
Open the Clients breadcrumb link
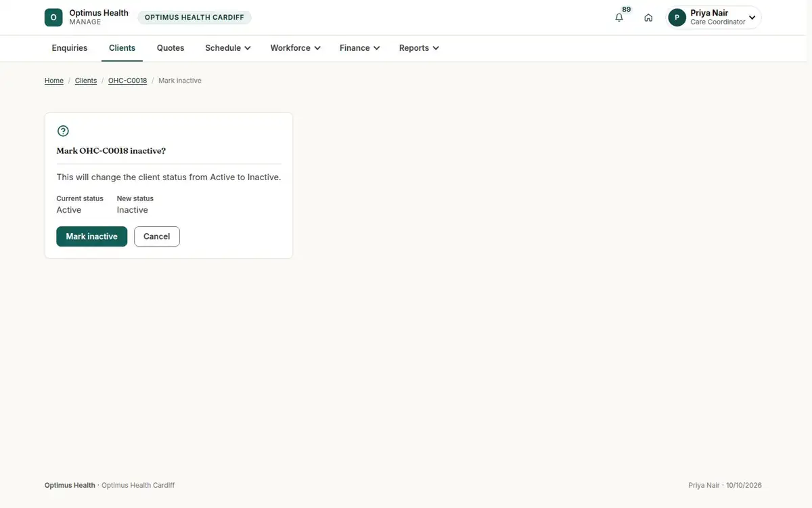click(86, 81)
